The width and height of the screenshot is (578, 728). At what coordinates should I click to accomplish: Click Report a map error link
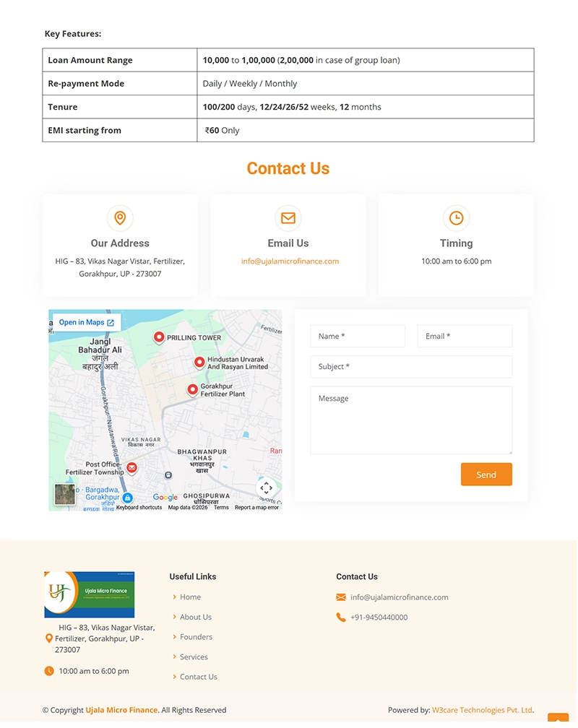click(257, 508)
